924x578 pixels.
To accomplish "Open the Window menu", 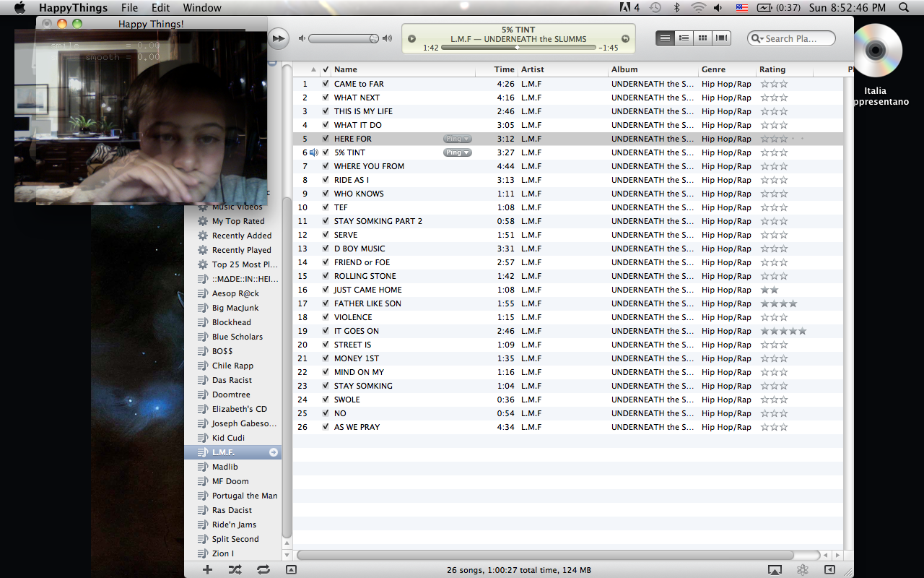I will pos(202,8).
